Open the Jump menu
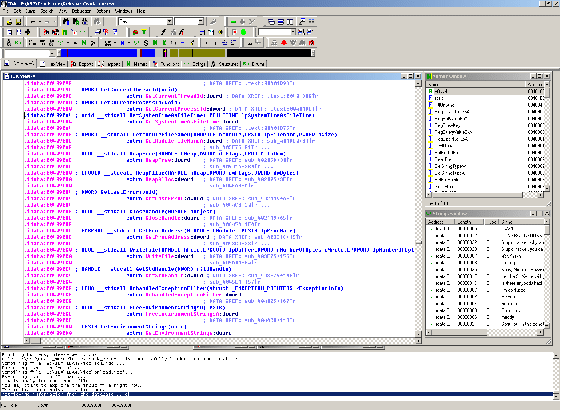This screenshot has height=411, width=561. [30, 11]
